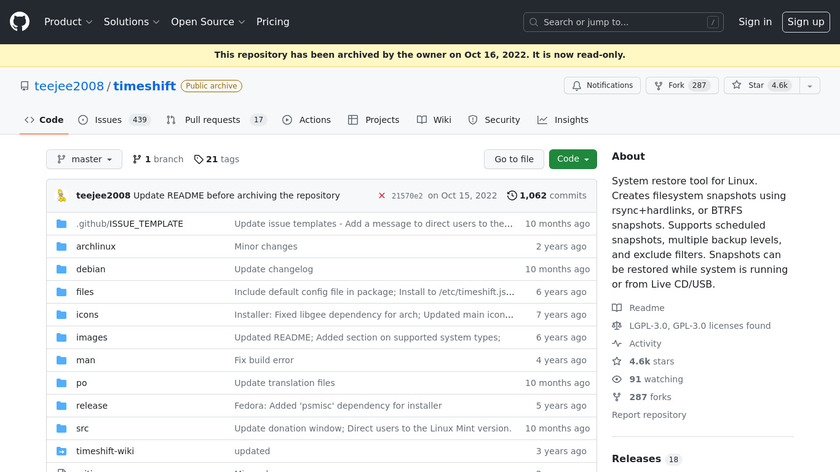The height and width of the screenshot is (472, 840).
Task: Click the Fedora psmisc dependency commit message
Action: 338,406
